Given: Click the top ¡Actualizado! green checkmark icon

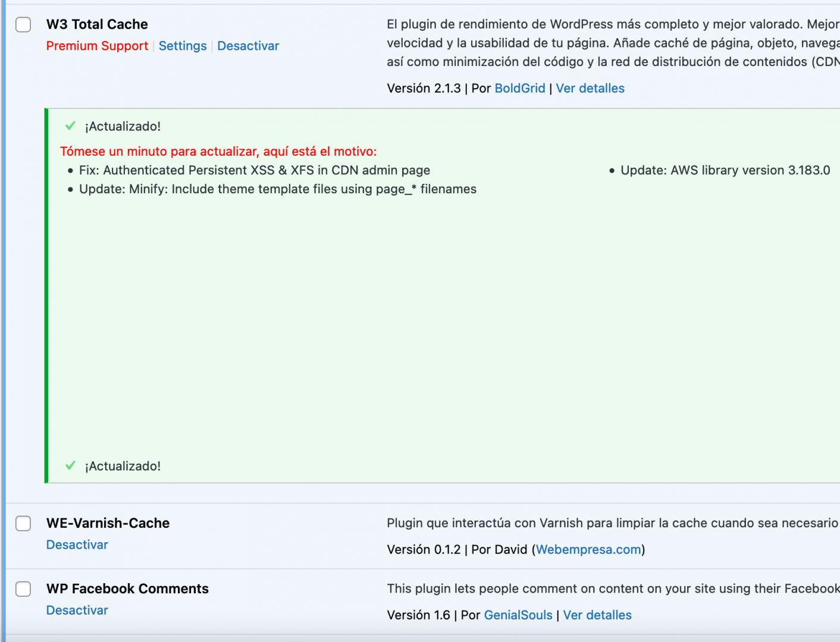Looking at the screenshot, I should coord(70,125).
